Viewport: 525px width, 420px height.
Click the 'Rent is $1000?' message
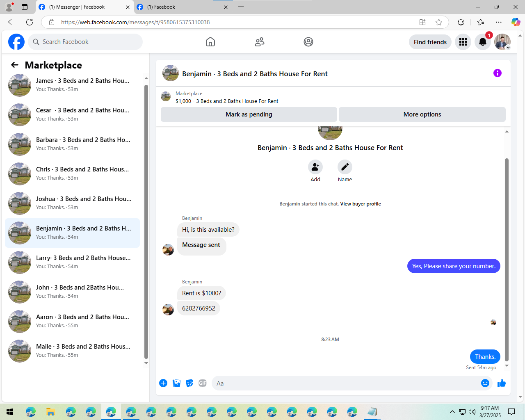[x=201, y=293]
